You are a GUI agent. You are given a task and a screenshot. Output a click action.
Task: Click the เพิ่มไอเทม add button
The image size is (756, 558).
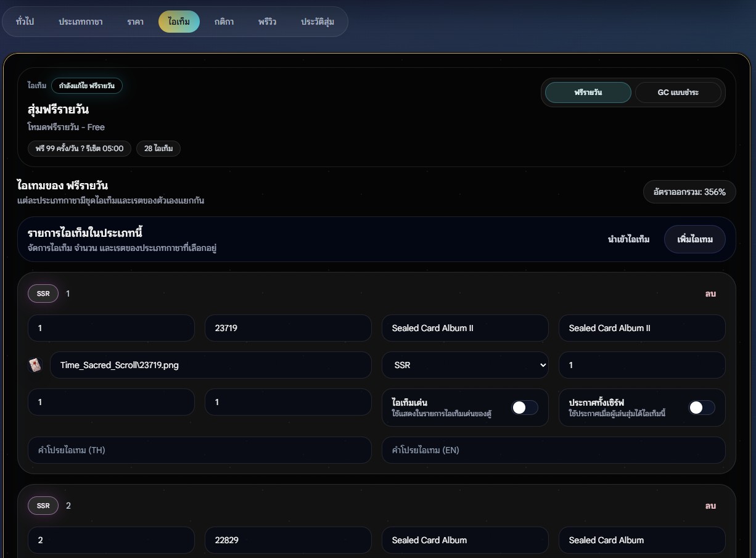pyautogui.click(x=695, y=239)
